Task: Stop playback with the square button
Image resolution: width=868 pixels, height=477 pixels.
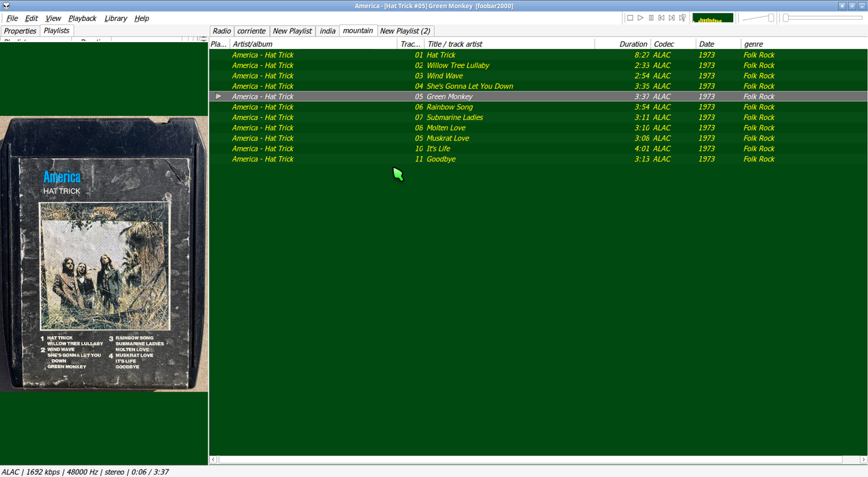Action: pos(630,18)
